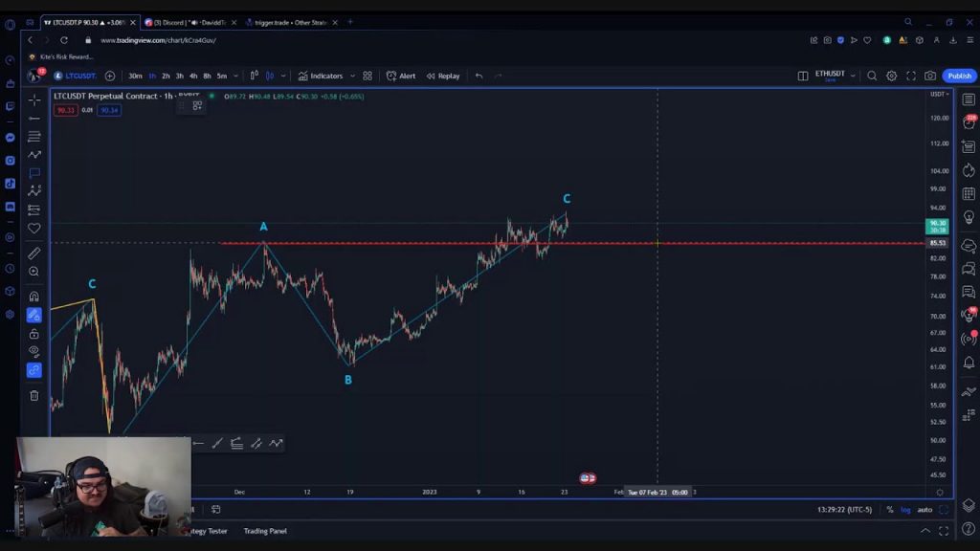Screen dimensions: 980x551
Task: Open chart settings gear icon
Action: pos(891,76)
